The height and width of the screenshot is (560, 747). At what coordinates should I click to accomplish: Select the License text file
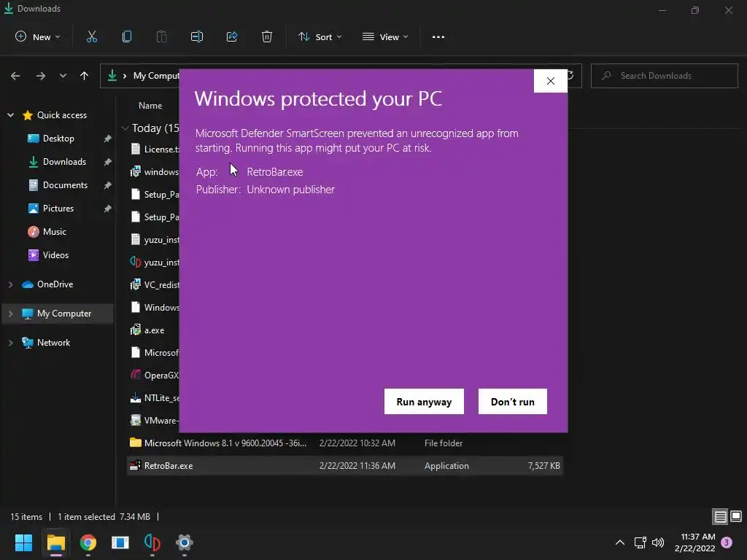click(x=155, y=149)
